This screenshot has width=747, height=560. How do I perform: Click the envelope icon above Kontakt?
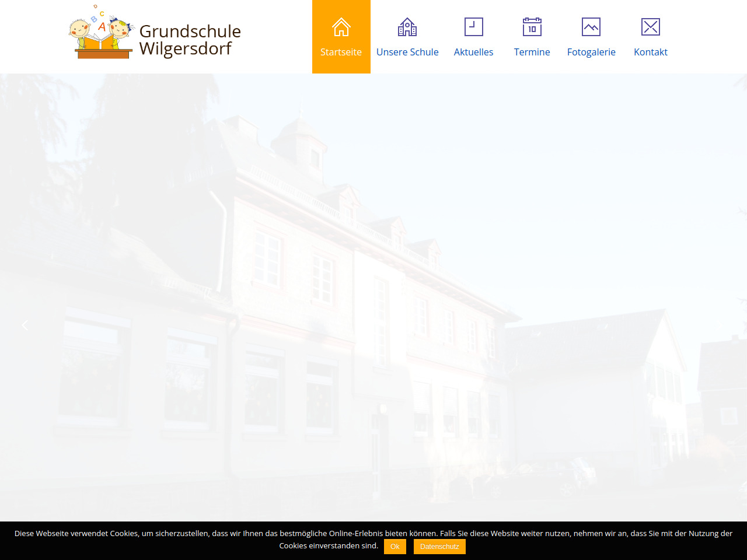point(650,27)
